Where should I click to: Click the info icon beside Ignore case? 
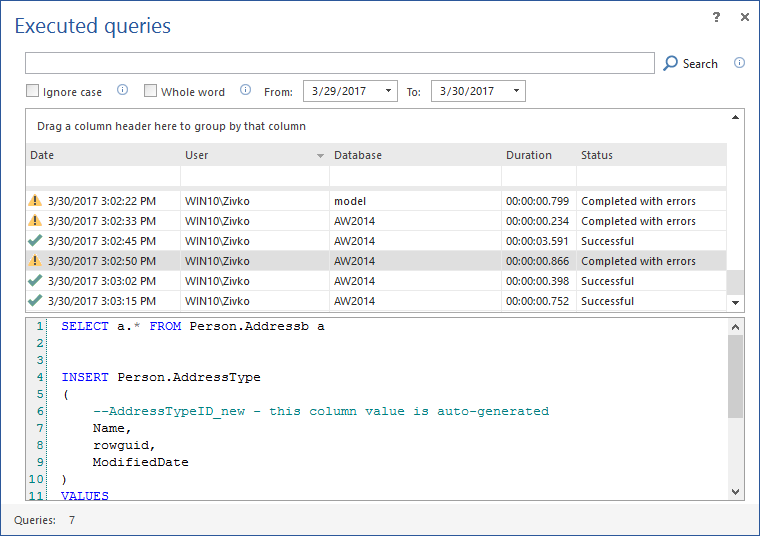click(123, 90)
